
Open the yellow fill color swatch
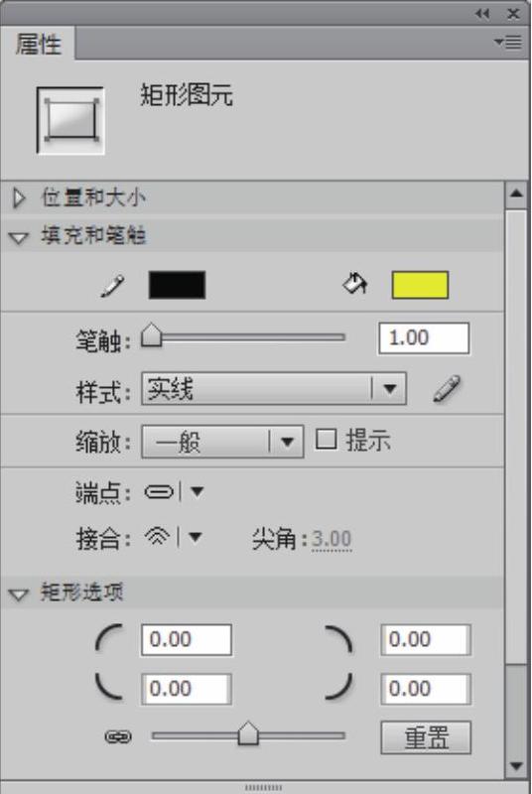tap(420, 285)
